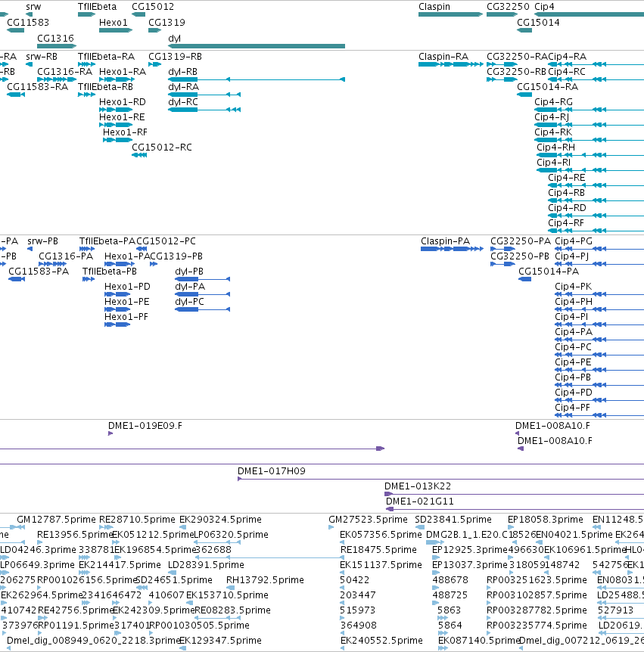Viewport: 644px width, 652px height.
Task: Select BAC clone DME1-017H09
Action: (272, 471)
